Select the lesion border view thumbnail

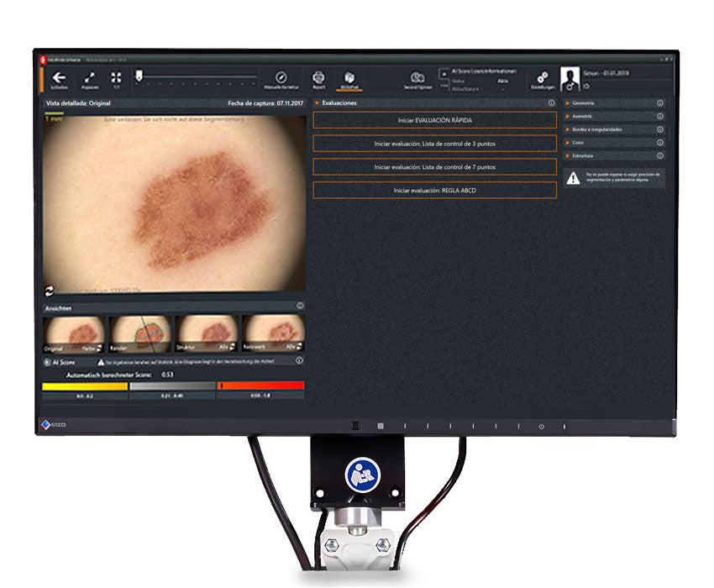[x=140, y=333]
